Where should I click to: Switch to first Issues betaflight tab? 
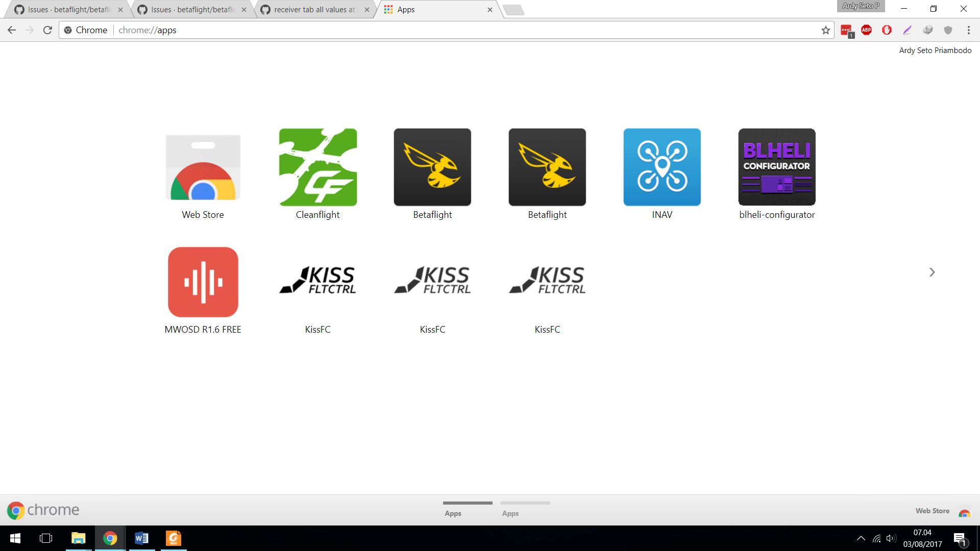tap(66, 10)
